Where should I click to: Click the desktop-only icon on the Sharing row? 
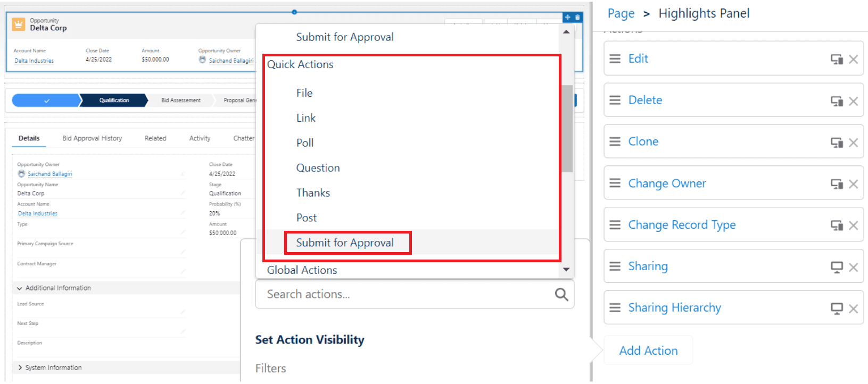coord(837,267)
